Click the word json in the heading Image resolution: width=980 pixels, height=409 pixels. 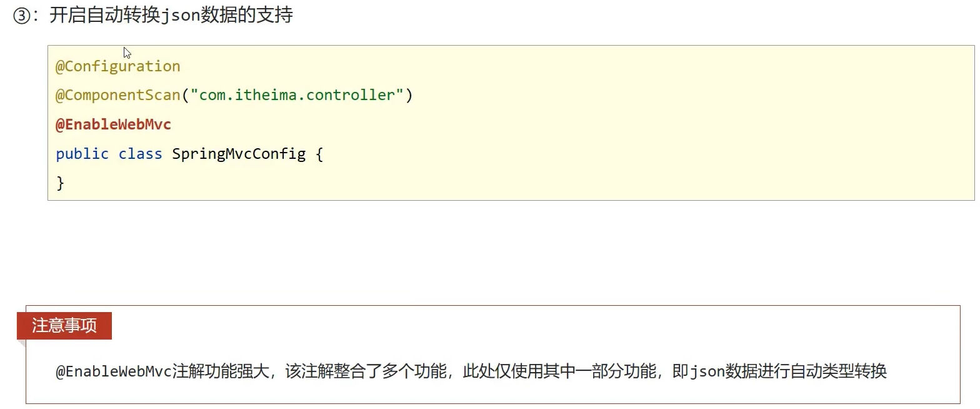click(181, 16)
